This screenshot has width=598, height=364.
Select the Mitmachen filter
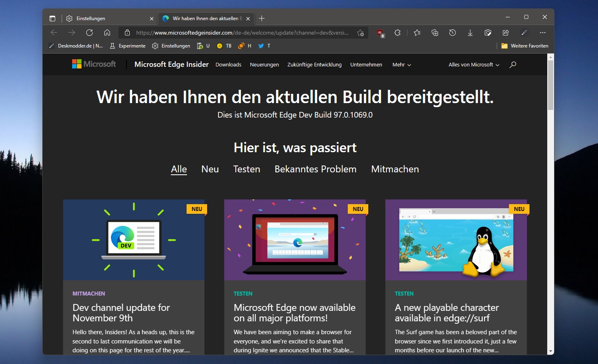[x=395, y=169]
